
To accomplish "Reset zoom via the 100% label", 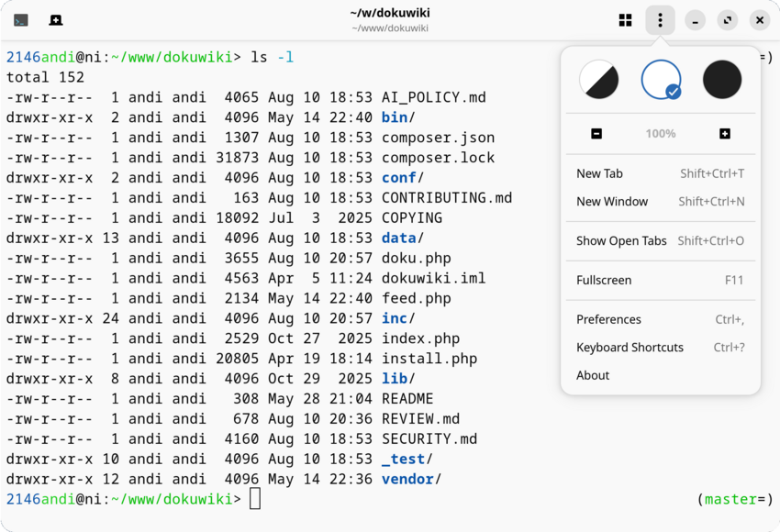I will [x=661, y=134].
